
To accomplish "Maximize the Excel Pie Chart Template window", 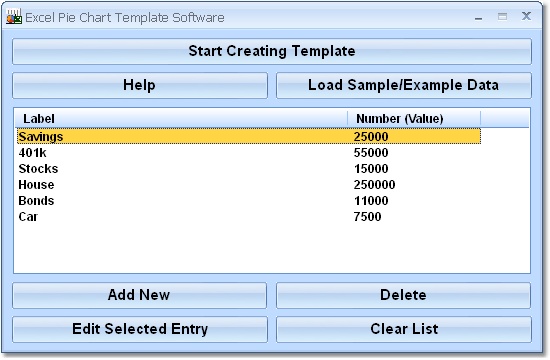I will tap(502, 16).
